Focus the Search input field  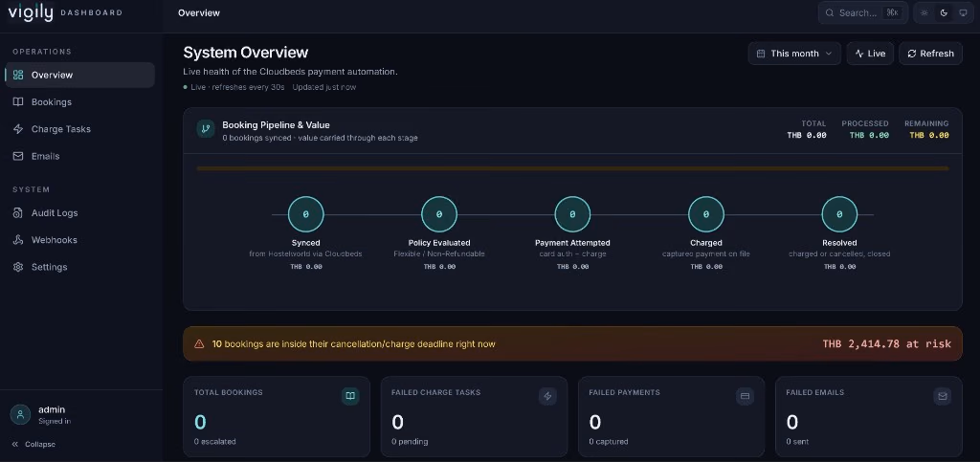863,12
